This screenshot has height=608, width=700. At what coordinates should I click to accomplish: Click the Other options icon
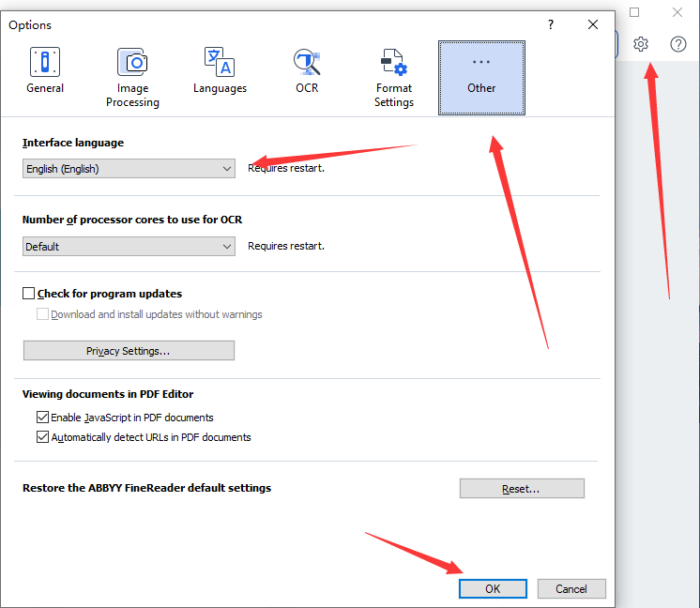(481, 63)
